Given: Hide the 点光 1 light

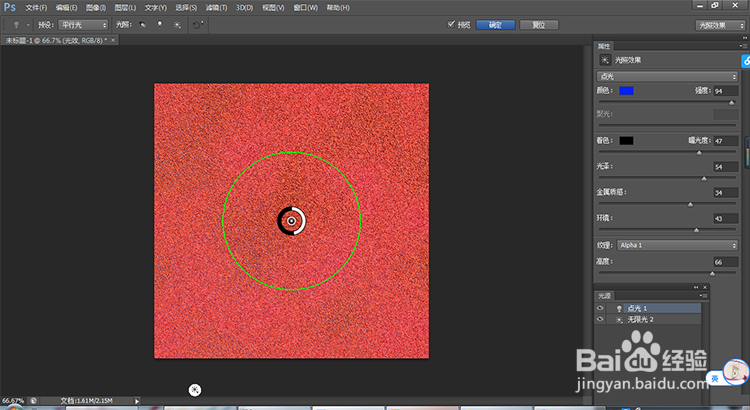Looking at the screenshot, I should pyautogui.click(x=600, y=308).
